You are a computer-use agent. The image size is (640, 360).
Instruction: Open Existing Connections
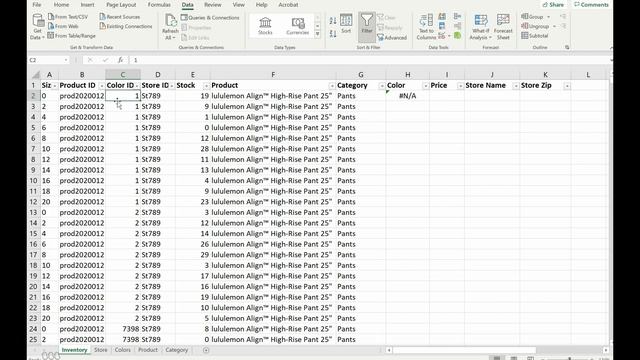pyautogui.click(x=126, y=26)
